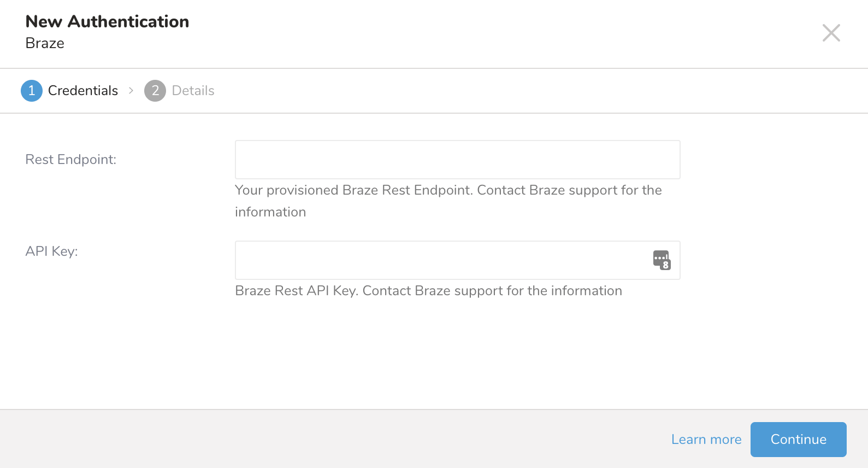Screen dimensions: 868x468
Task: Switch to the Details step
Action: pyautogui.click(x=193, y=91)
